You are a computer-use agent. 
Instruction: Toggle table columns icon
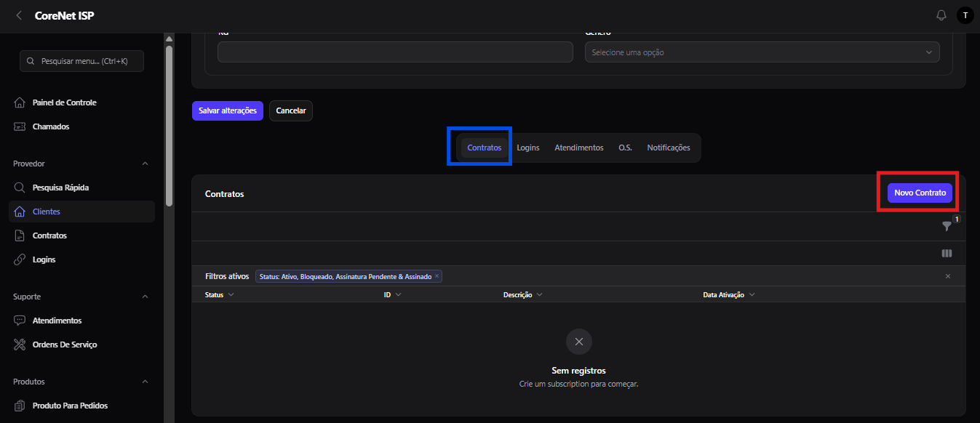[x=947, y=254]
